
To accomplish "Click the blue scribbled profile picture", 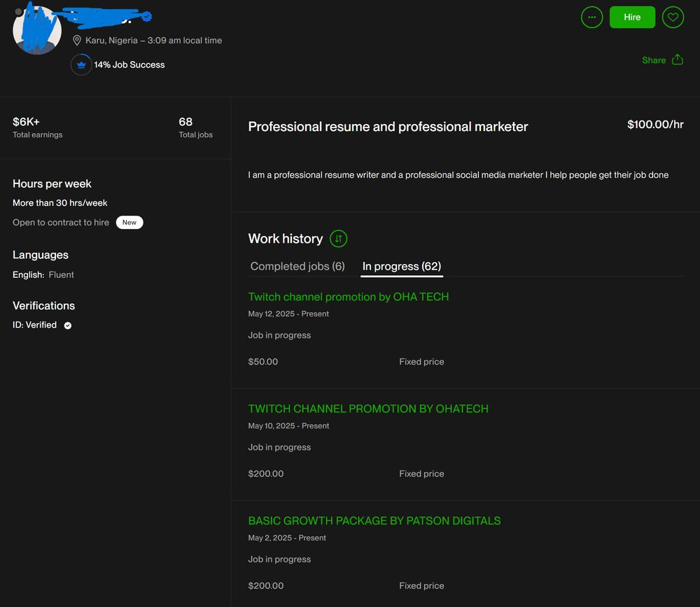I will tap(37, 29).
